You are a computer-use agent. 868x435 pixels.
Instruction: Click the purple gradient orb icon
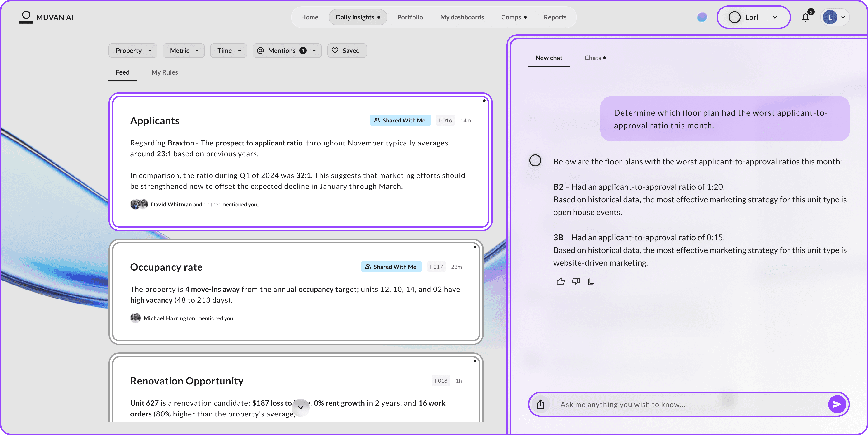point(702,17)
